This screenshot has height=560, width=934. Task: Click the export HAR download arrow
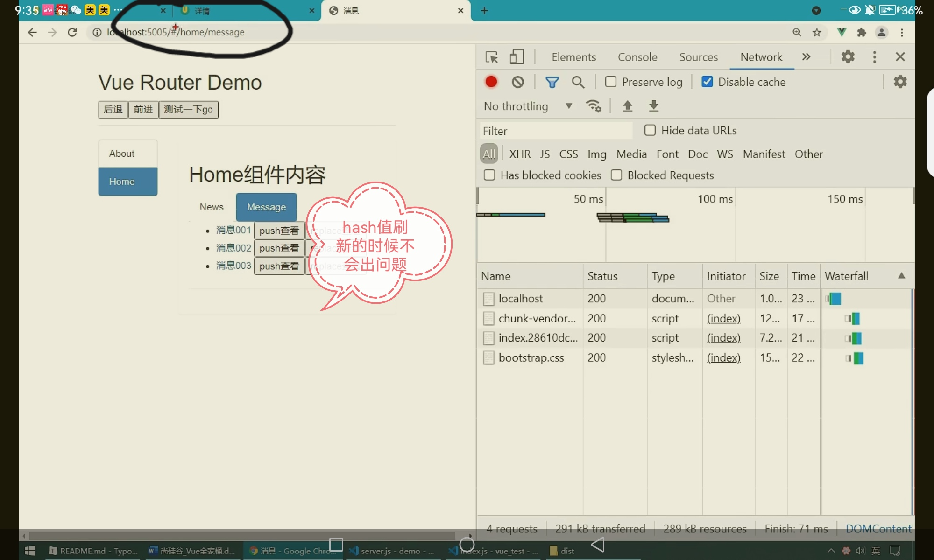pos(654,106)
